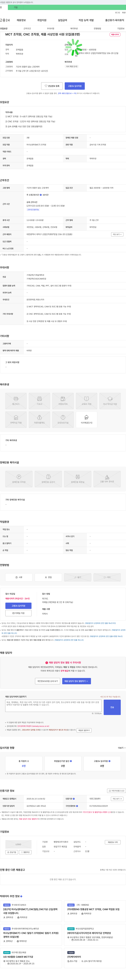This screenshot has width=126, height=980.
Task: Open the 출산휴가·육아휴직 menu
Action: click(x=115, y=20)
